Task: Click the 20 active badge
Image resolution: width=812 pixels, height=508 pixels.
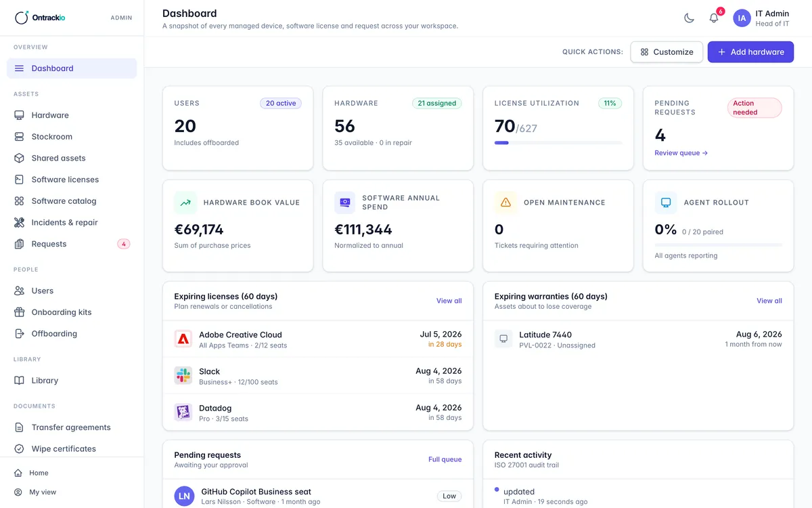Action: pyautogui.click(x=281, y=104)
